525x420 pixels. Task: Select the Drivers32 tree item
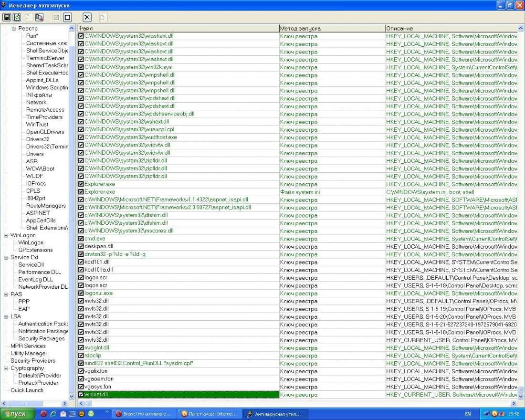tap(38, 139)
